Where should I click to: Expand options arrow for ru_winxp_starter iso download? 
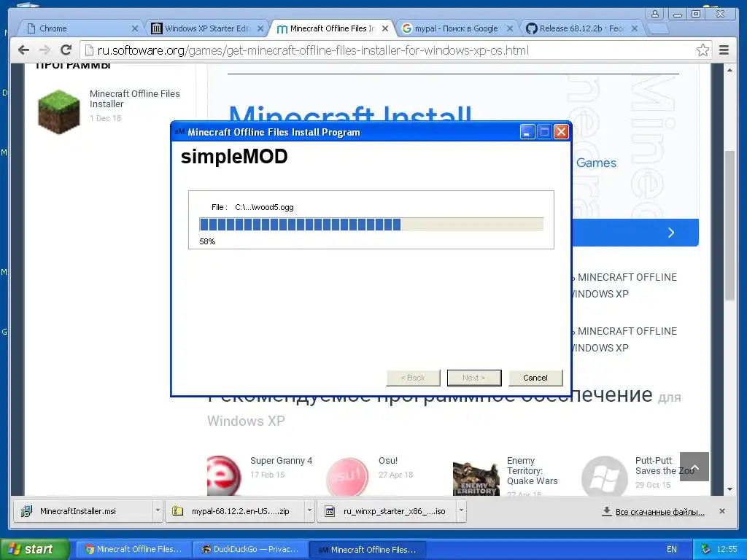click(461, 511)
